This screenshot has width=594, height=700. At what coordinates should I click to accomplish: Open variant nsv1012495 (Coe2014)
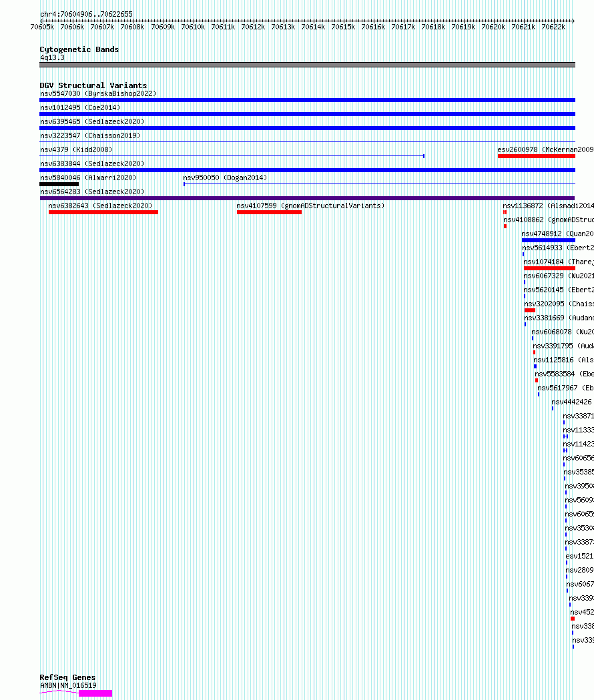80,107
